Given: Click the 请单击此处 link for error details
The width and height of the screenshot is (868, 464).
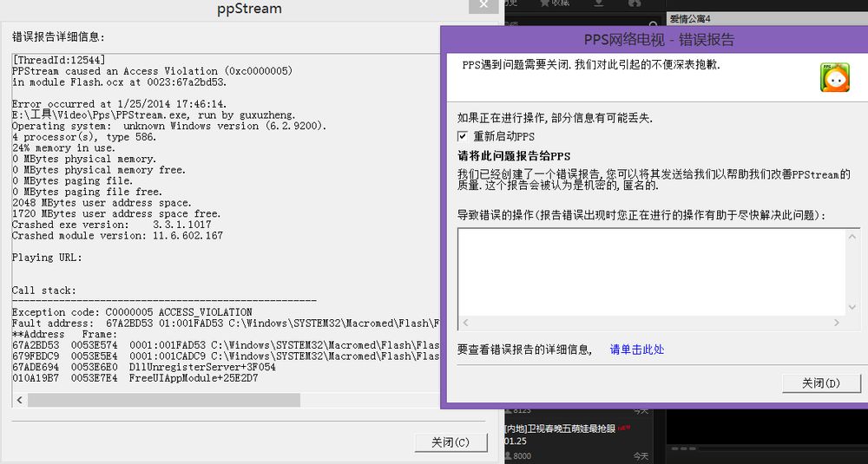Looking at the screenshot, I should pos(636,350).
